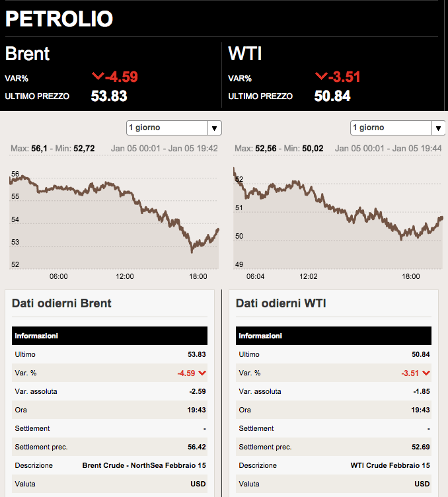448x497 pixels.
Task: Click the red chevron in Brent Var. % row
Action: click(x=202, y=373)
